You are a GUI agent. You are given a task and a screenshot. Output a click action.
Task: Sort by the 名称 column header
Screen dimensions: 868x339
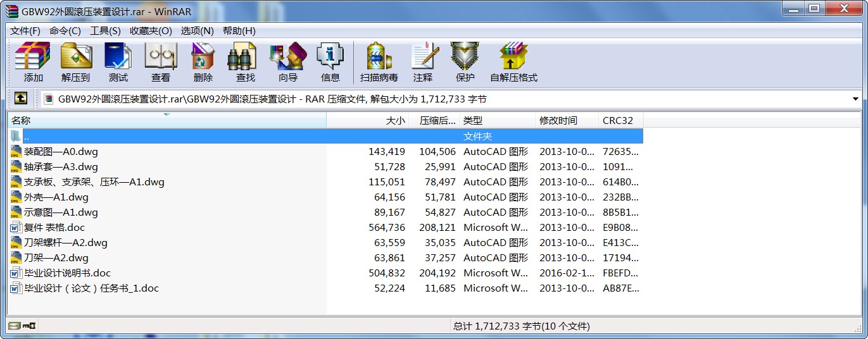click(x=167, y=121)
